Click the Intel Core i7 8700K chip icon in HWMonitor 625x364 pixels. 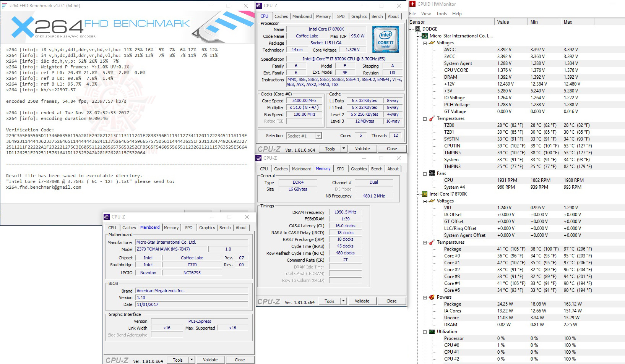tap(424, 194)
